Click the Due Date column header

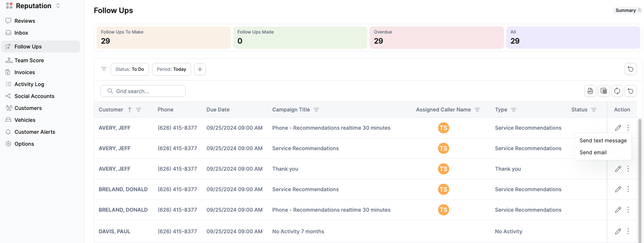[218, 110]
